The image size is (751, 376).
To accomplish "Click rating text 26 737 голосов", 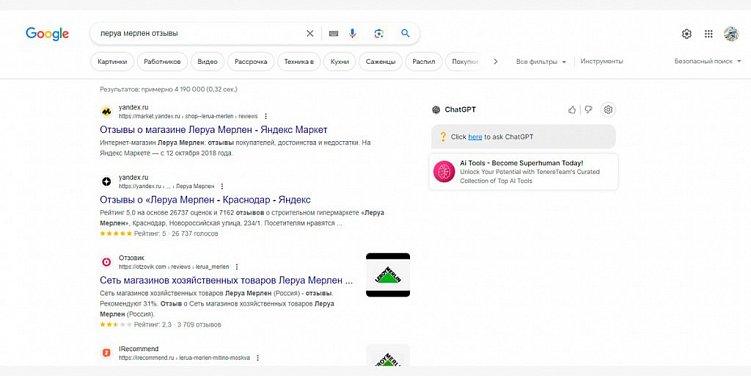I will pos(194,234).
